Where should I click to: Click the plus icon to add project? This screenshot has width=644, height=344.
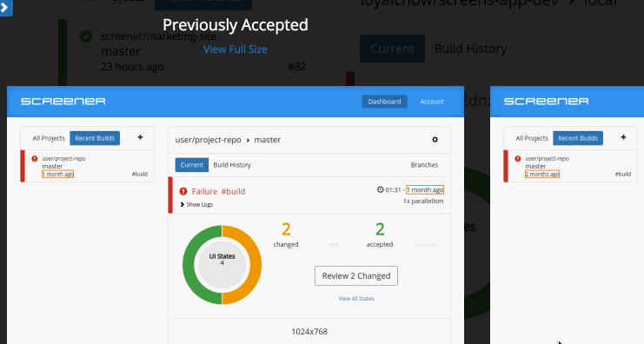coord(140,137)
